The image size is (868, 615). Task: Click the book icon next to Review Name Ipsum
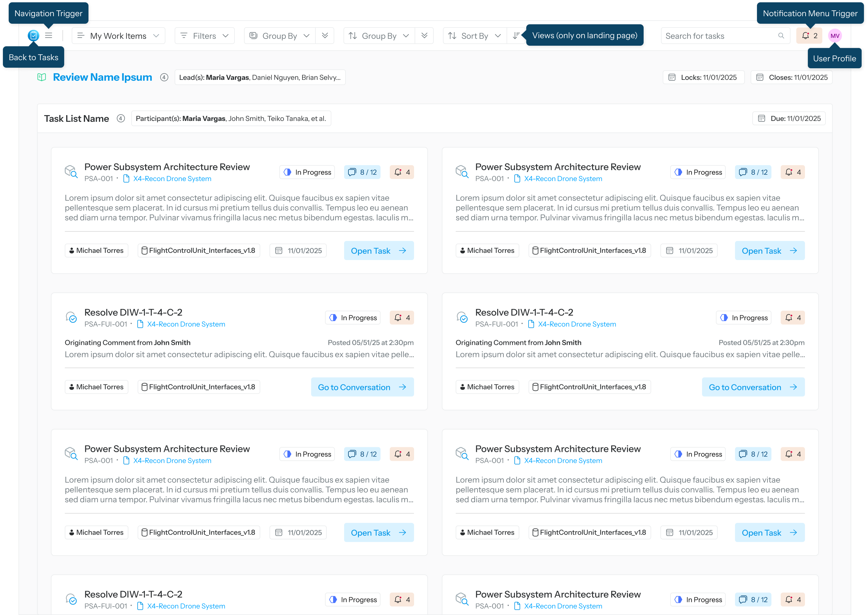pyautogui.click(x=42, y=77)
